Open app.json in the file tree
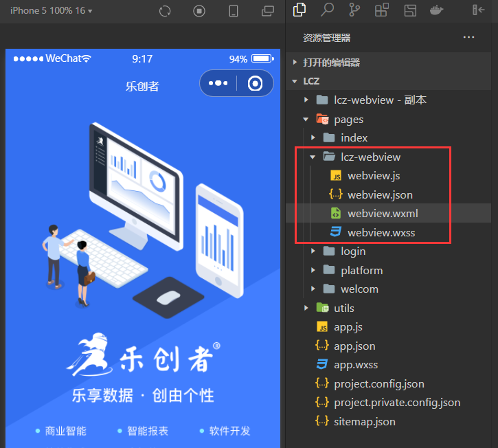This screenshot has height=448, width=498. click(x=354, y=346)
